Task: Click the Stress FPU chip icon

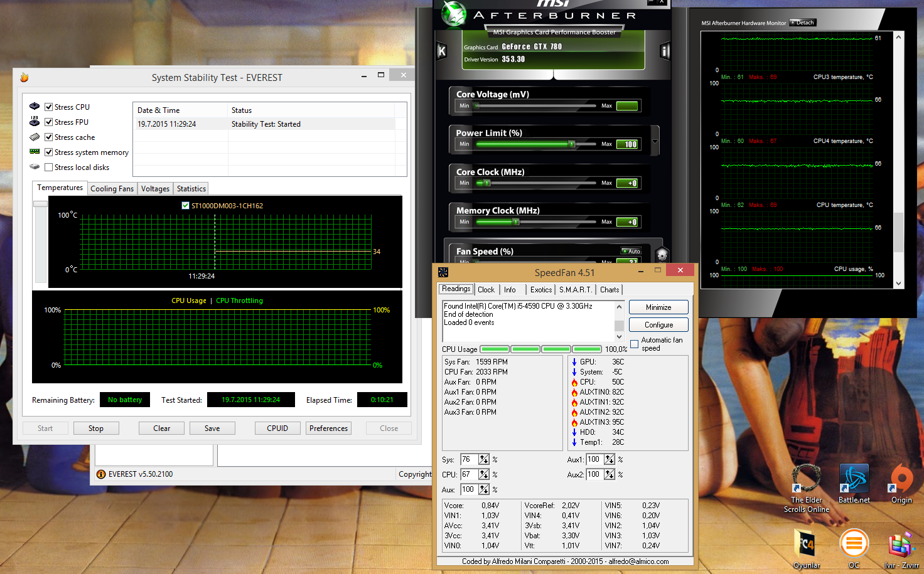Action: (x=35, y=122)
